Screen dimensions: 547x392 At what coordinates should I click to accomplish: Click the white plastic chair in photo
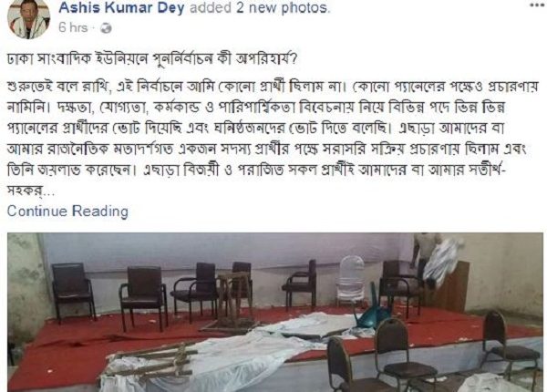351,281
